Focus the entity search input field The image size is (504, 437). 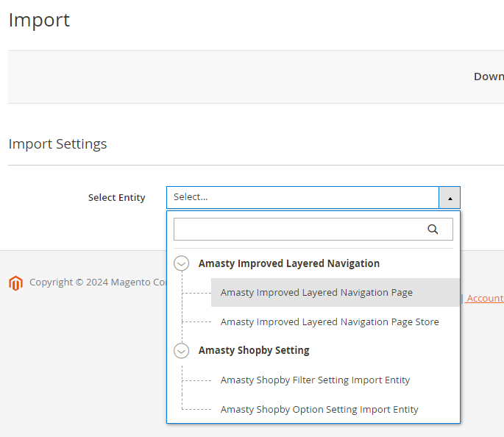pyautogui.click(x=313, y=229)
